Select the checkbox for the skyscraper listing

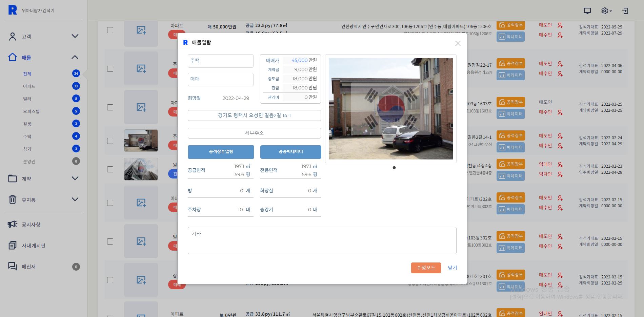pyautogui.click(x=110, y=169)
